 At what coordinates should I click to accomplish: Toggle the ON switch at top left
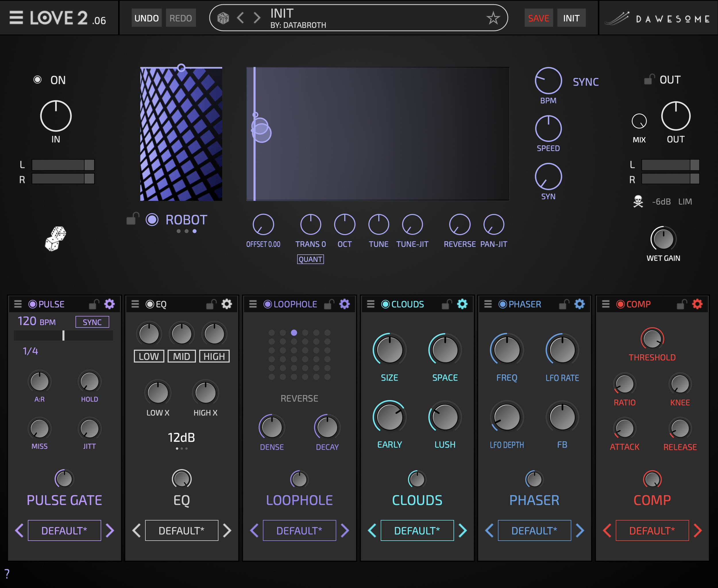[x=38, y=80]
